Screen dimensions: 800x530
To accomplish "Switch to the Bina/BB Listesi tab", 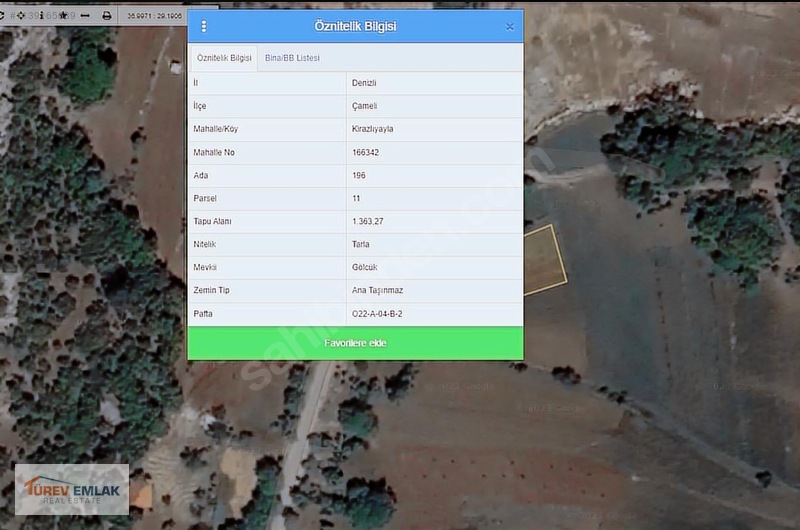I will (291, 58).
